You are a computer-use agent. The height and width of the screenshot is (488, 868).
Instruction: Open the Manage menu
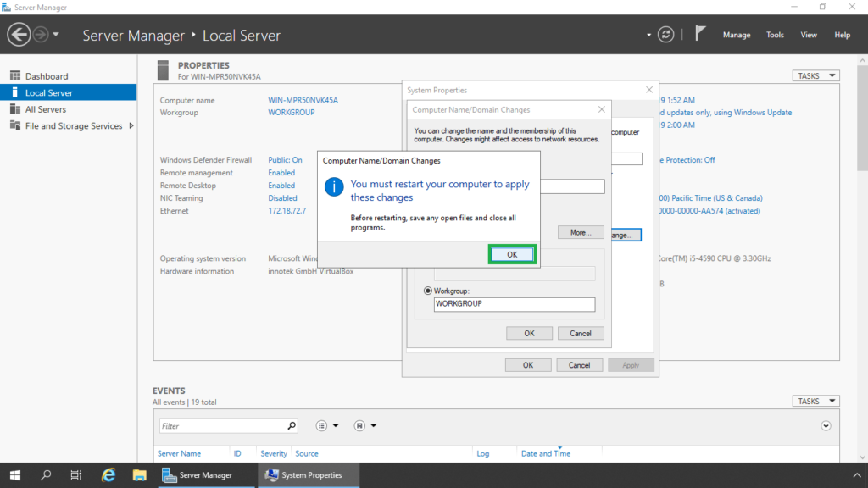737,35
